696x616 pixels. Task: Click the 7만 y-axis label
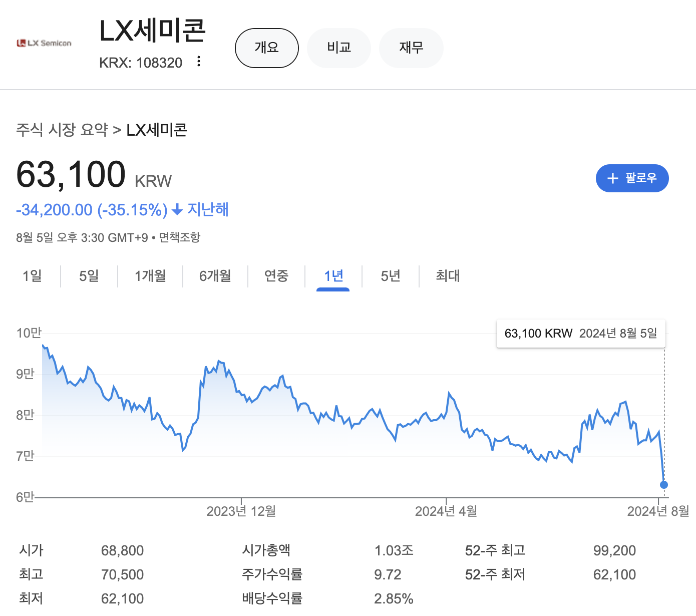(x=25, y=456)
